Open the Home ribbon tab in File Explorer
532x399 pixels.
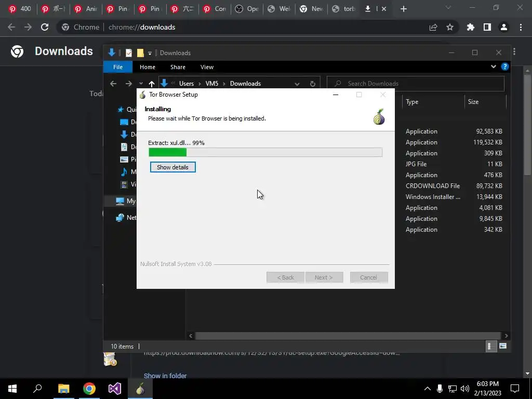pyautogui.click(x=147, y=67)
